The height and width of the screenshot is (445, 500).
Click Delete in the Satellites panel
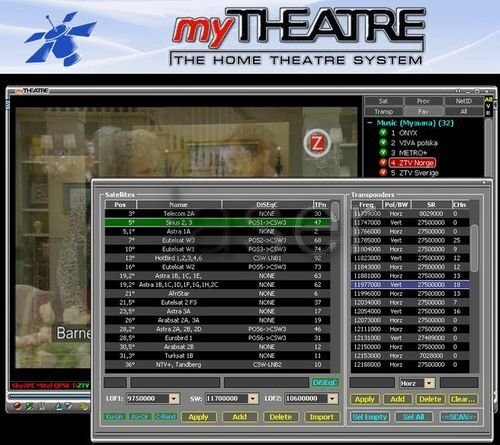pos(281,417)
